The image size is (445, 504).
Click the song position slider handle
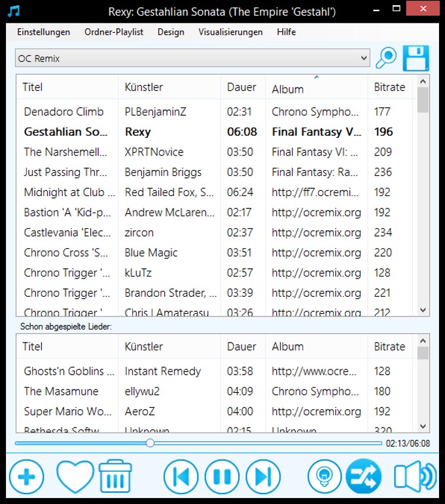coord(150,443)
